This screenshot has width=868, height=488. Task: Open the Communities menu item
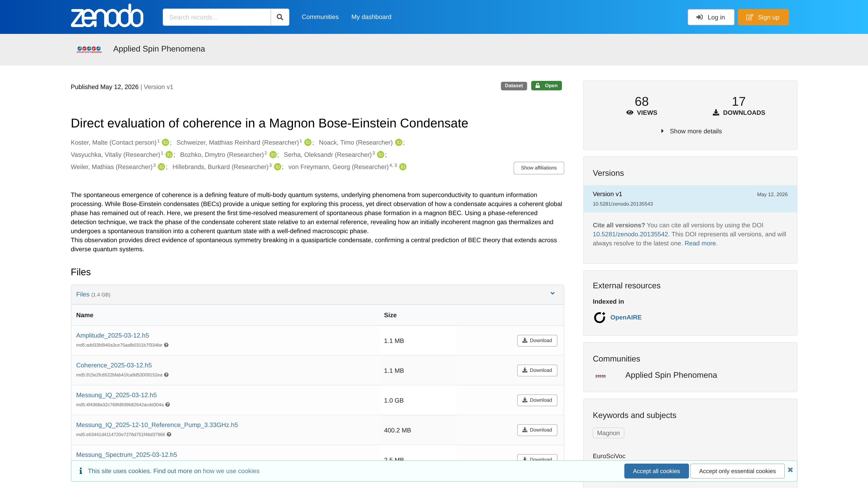(x=320, y=17)
